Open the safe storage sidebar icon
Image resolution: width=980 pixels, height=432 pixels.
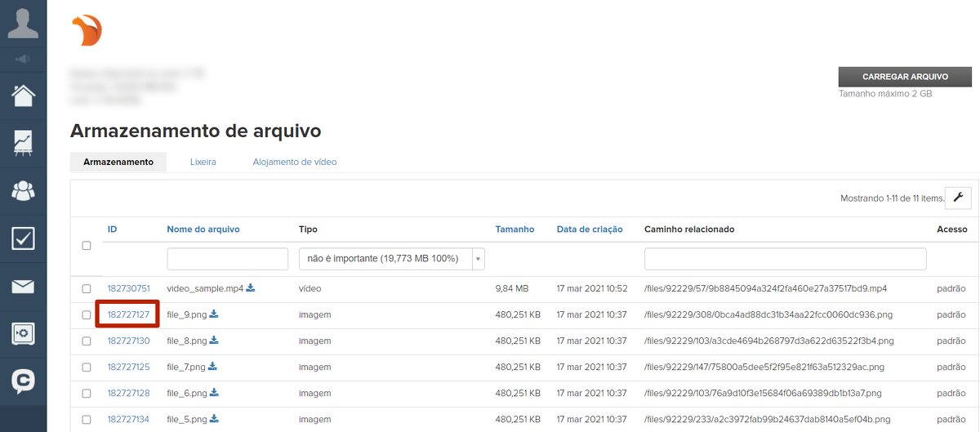pyautogui.click(x=23, y=333)
